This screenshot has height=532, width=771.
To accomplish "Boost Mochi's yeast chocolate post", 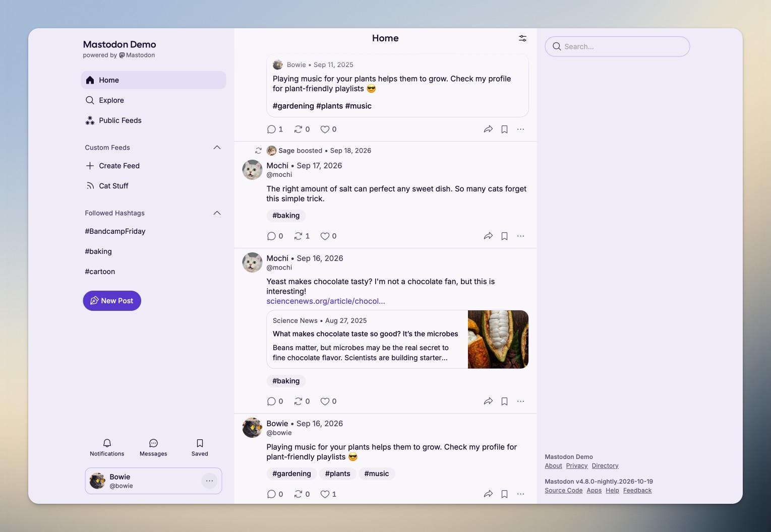I will point(302,401).
